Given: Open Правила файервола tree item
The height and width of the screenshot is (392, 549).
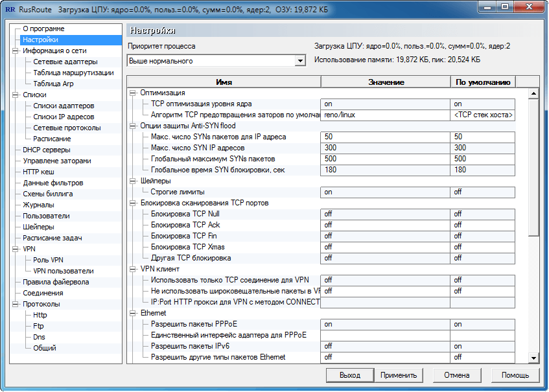Looking at the screenshot, I should click(x=56, y=282).
